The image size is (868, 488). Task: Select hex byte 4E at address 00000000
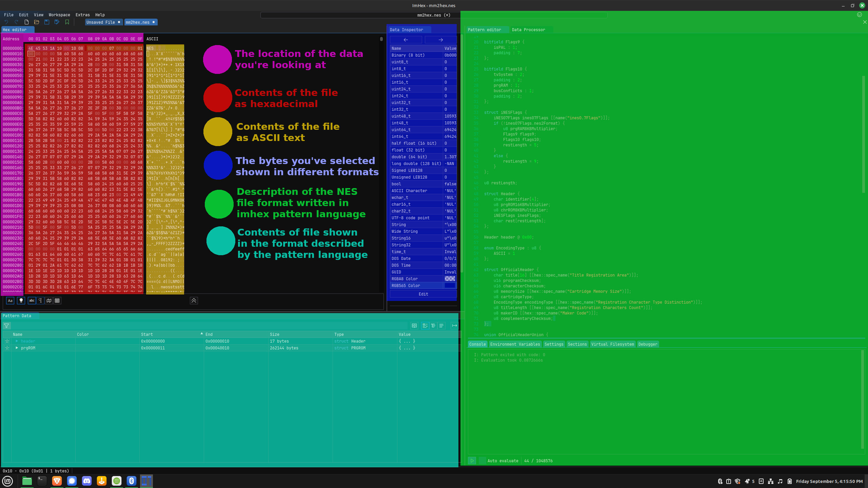point(31,48)
